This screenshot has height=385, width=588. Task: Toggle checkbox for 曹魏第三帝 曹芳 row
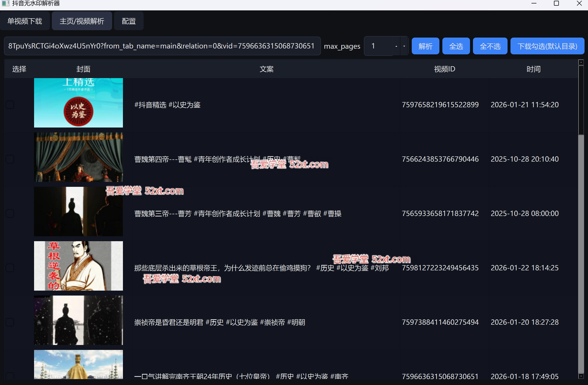[x=10, y=214]
